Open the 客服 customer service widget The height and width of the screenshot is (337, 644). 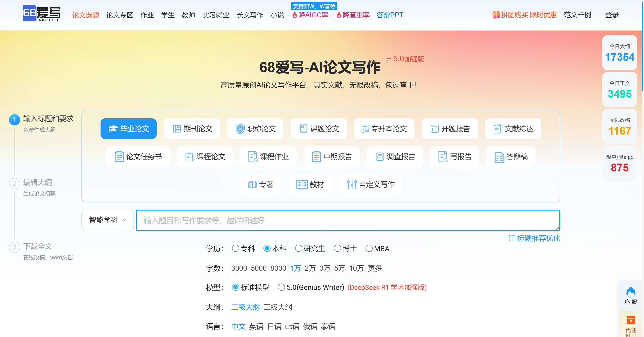click(631, 296)
